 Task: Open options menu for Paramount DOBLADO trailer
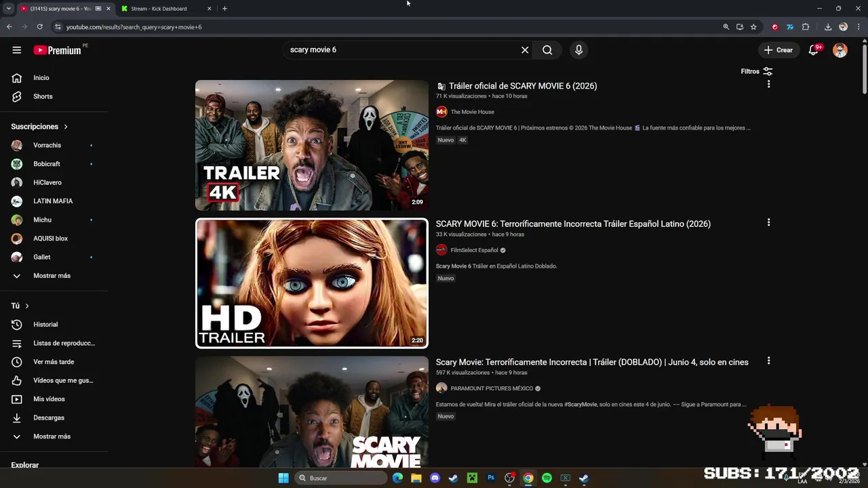768,361
